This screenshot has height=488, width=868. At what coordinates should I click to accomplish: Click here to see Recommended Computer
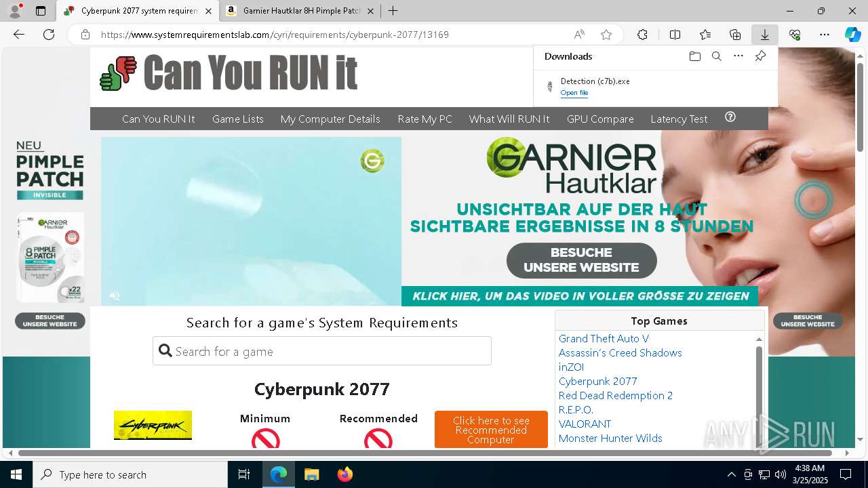click(491, 430)
